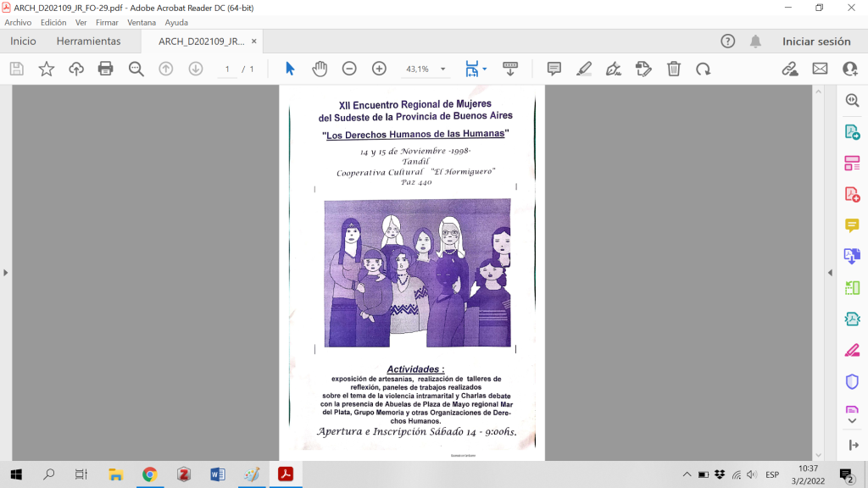This screenshot has width=868, height=488.
Task: Open the zoom percentage dropdown
Action: click(442, 69)
